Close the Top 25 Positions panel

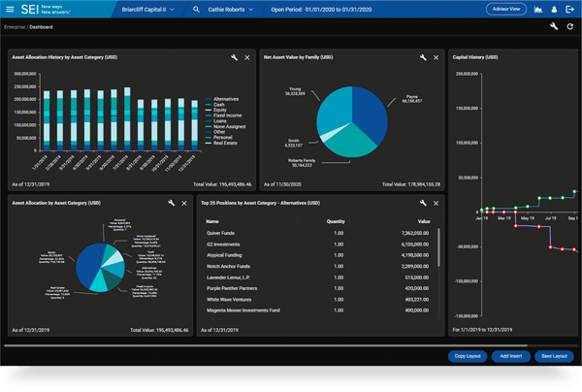[436, 203]
